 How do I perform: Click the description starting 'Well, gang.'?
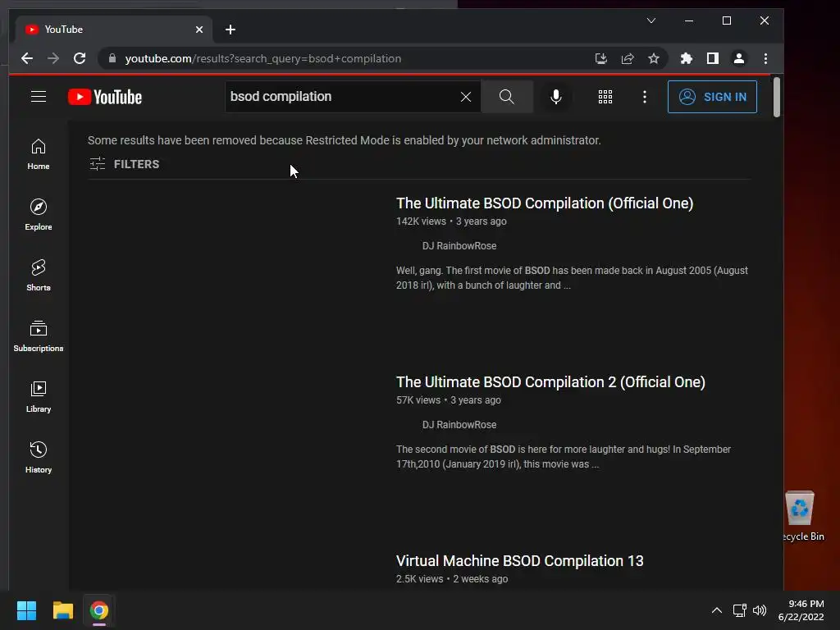[572, 278]
